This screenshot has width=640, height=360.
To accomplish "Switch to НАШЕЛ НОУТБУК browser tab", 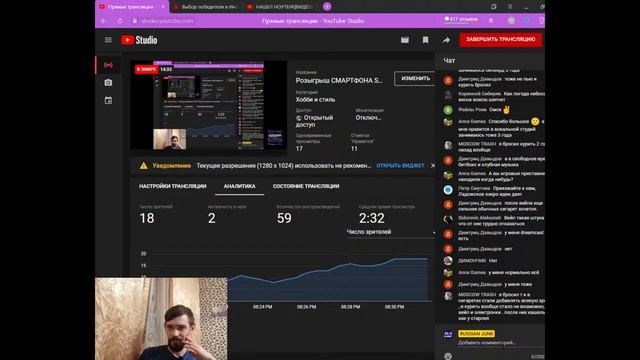I will 281,7.
